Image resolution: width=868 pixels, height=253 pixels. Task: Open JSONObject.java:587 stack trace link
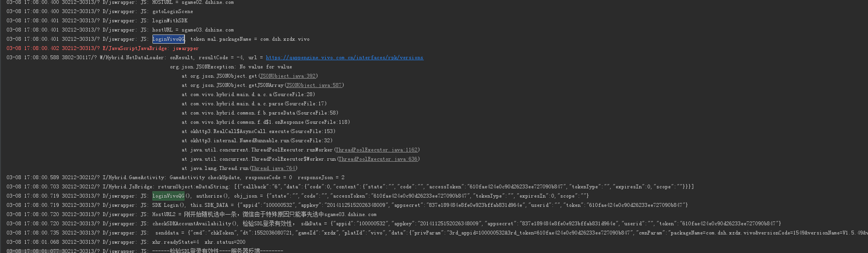click(x=314, y=85)
